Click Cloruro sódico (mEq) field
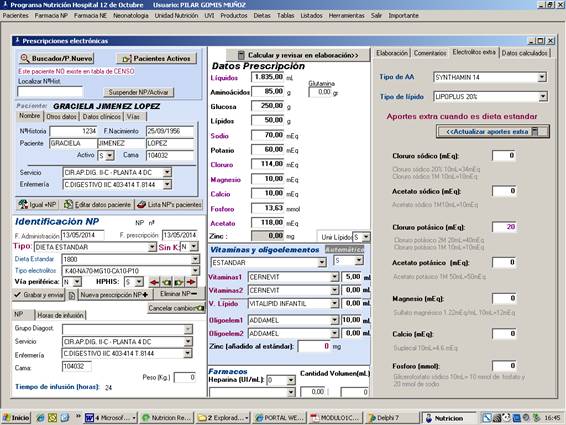 (504, 156)
